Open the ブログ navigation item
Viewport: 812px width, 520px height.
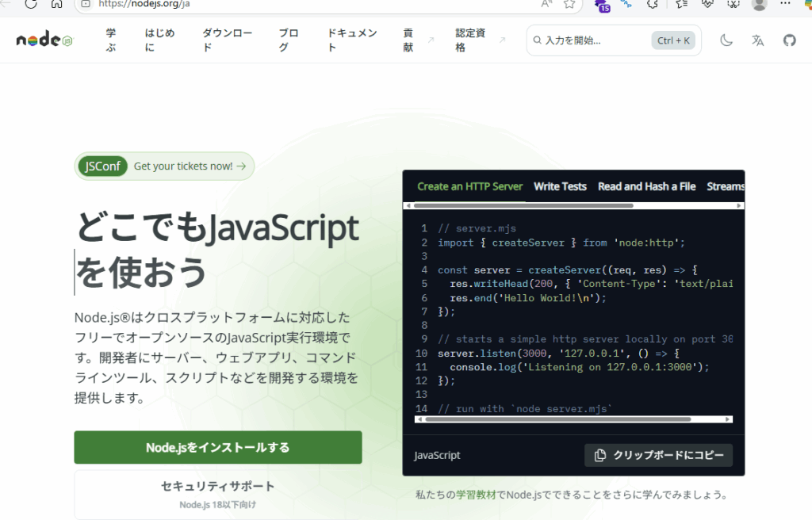pos(289,40)
